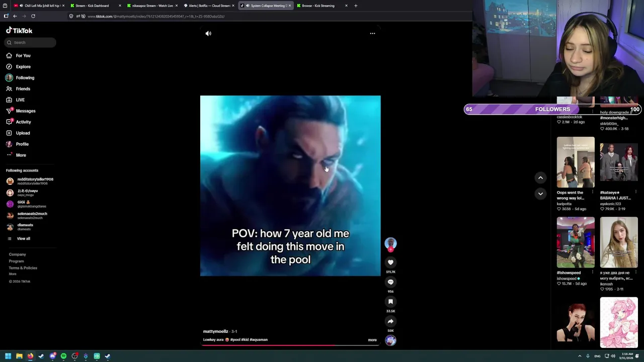Switch to nikasapoz Stream Watch Live tab
This screenshot has width=644, height=362.
coord(152,6)
